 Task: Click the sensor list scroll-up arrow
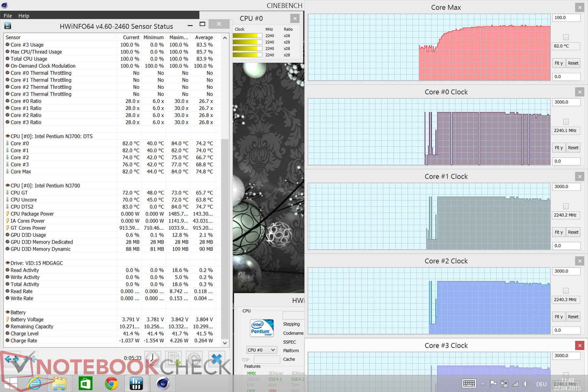pos(225,38)
